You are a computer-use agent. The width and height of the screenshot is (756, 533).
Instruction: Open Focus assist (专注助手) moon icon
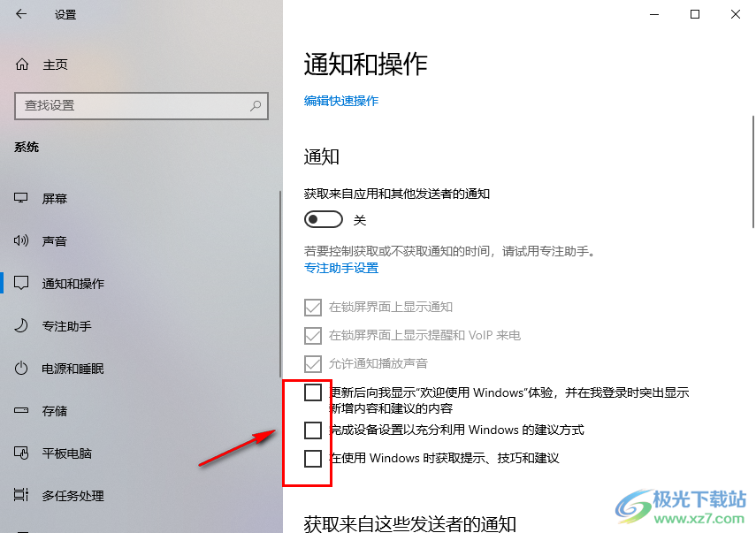pos(20,326)
